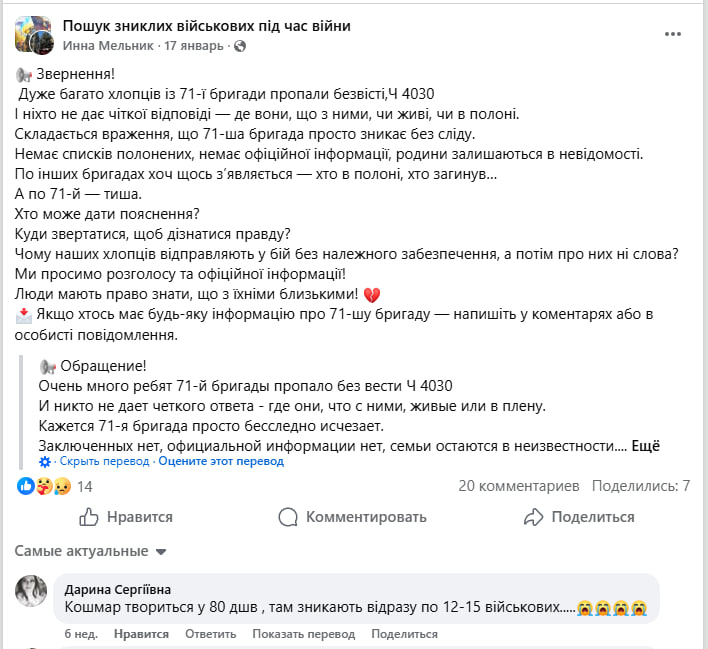708x649 pixels.
Task: Open translation settings gear icon
Action: click(44, 461)
